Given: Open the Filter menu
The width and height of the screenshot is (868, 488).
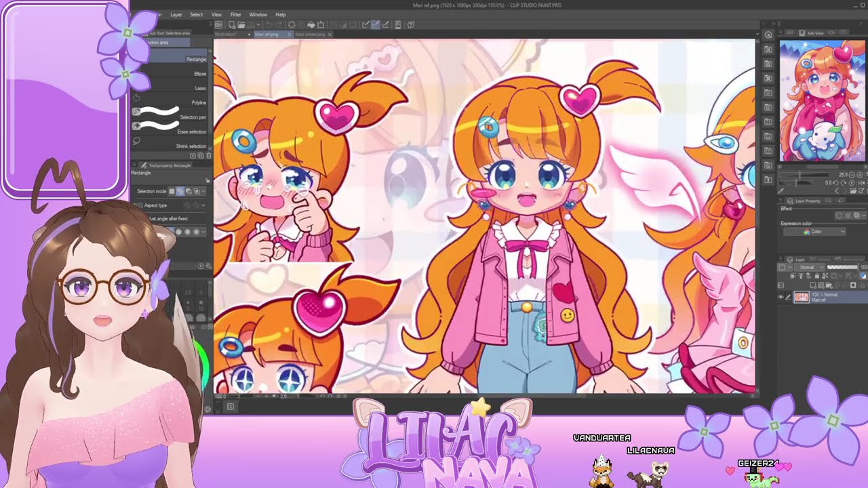Looking at the screenshot, I should [235, 14].
